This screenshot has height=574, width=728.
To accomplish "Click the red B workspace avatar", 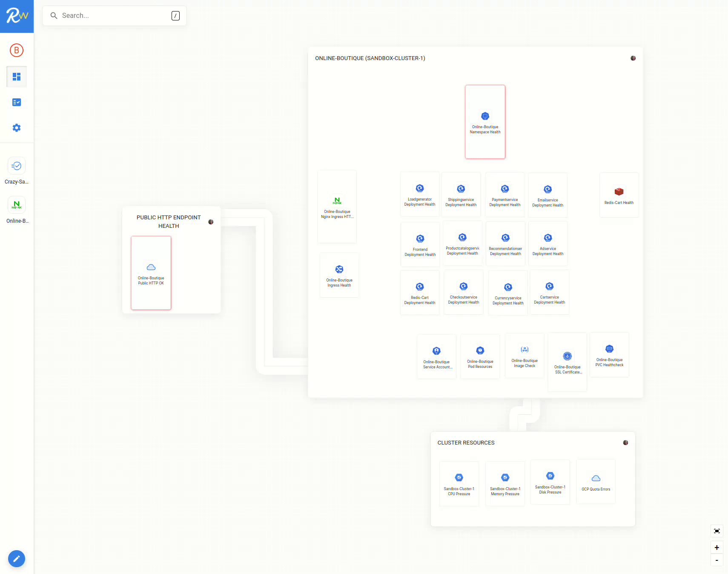I will coord(17,50).
